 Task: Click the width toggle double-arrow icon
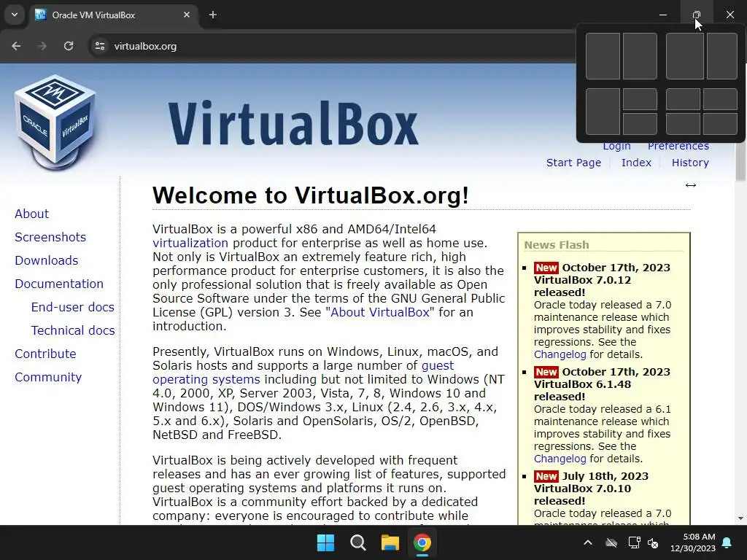[690, 185]
